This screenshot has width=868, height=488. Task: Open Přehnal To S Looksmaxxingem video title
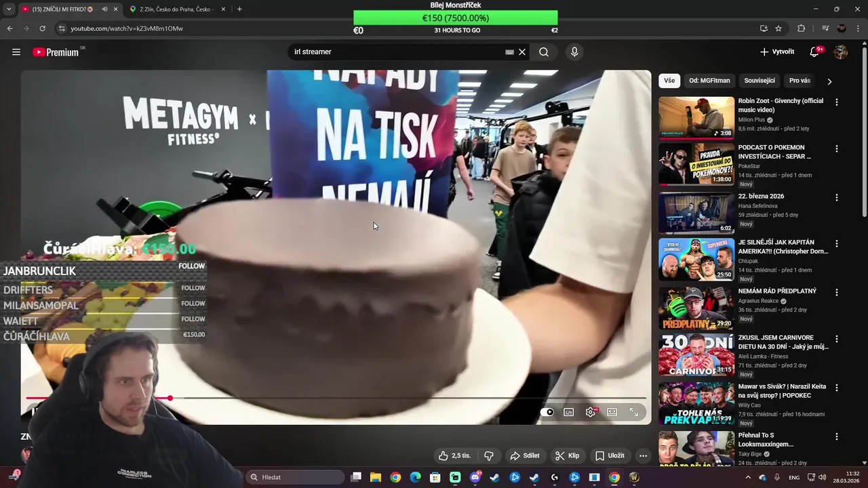(x=766, y=440)
